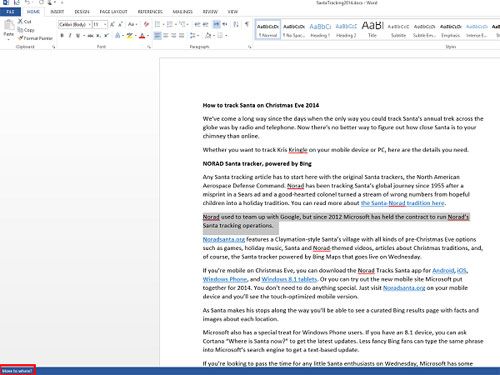Apply the Subtitle style

point(398,29)
